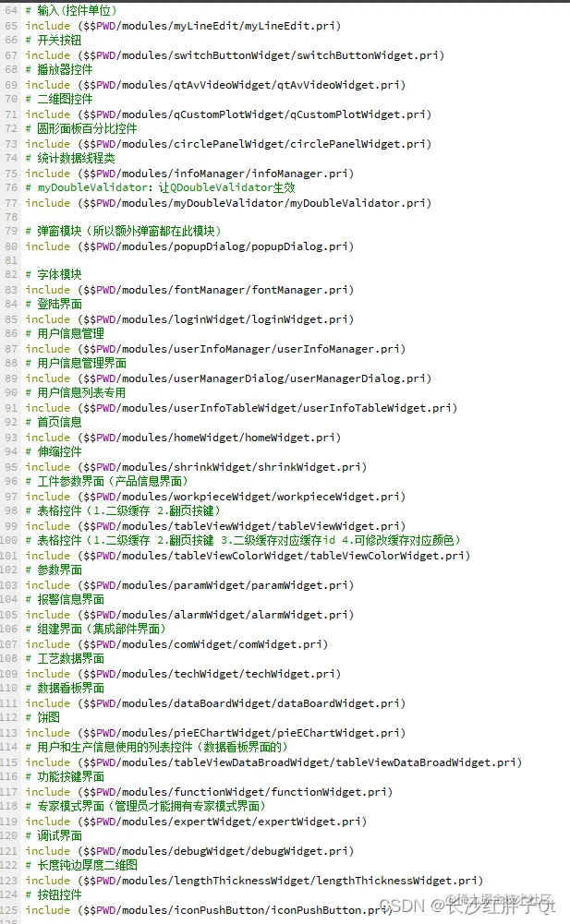Click the lengthThicknessWidget.pri include line
Image resolution: width=570 pixels, height=924 pixels.
click(x=254, y=881)
